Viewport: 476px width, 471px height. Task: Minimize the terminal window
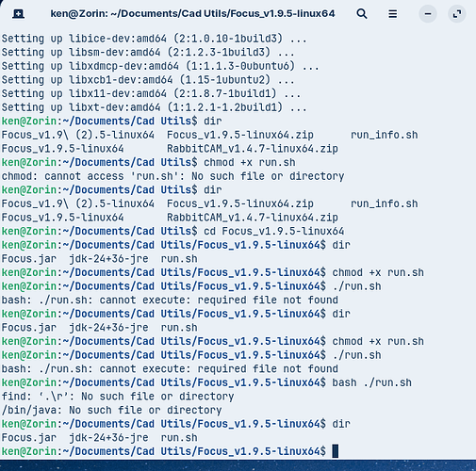[428, 14]
